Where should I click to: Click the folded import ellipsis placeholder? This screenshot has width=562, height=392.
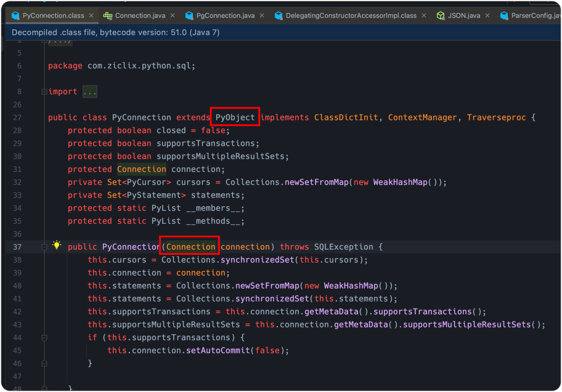90,92
